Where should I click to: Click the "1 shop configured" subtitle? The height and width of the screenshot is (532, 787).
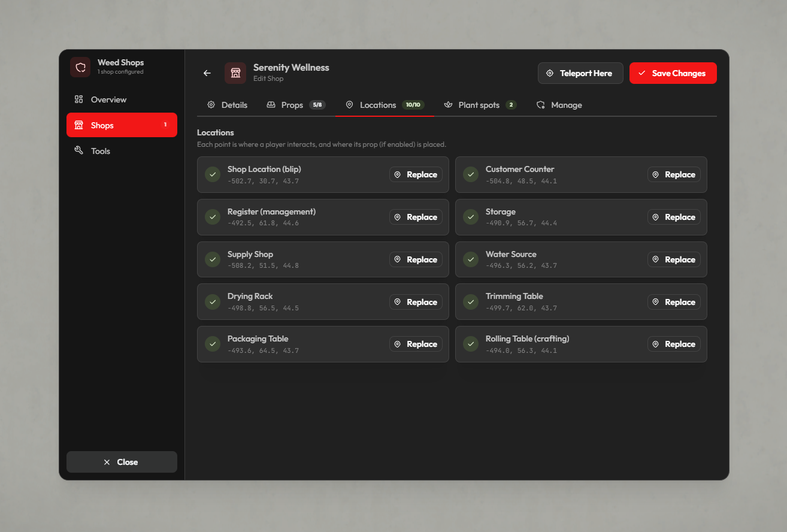pos(120,72)
